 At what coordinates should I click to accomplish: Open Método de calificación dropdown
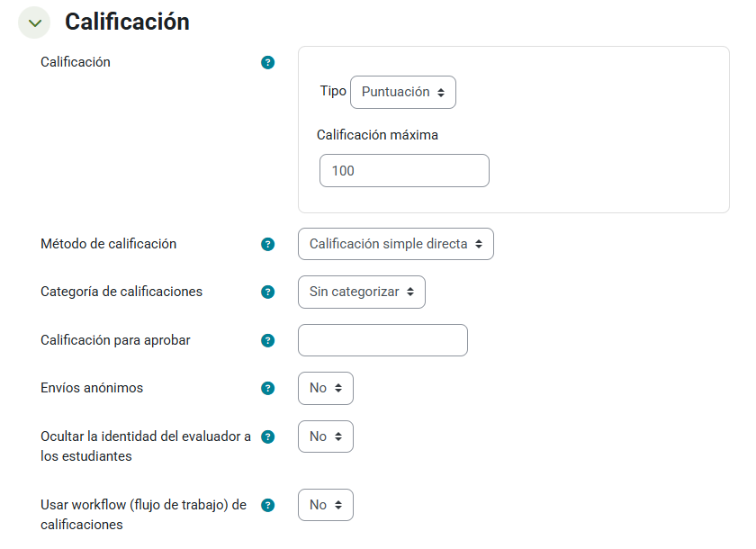[396, 244]
